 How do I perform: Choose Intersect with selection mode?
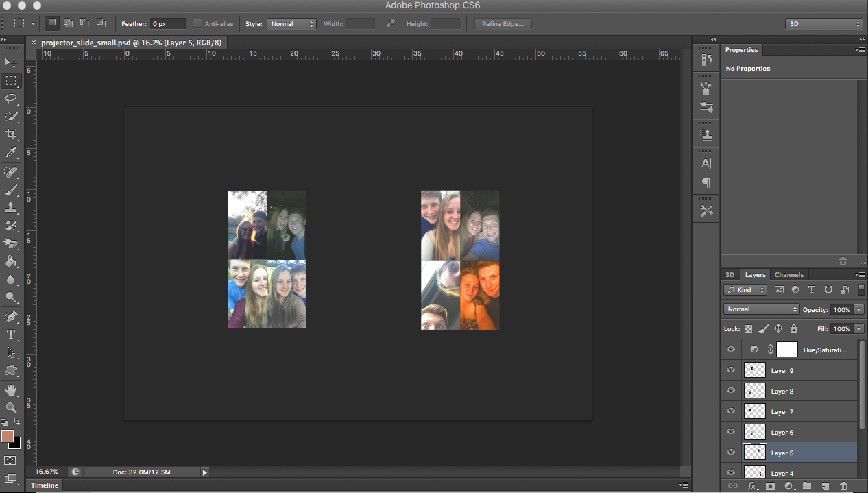tap(101, 23)
